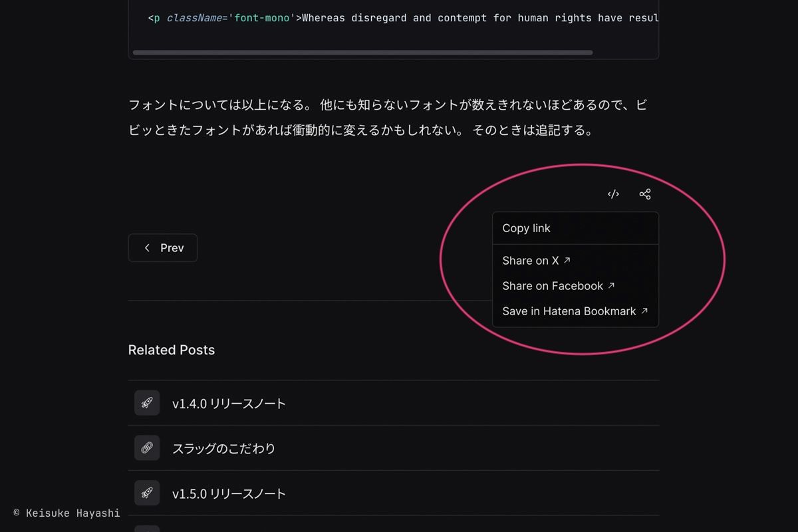This screenshot has width=798, height=532.
Task: Click the Related Posts heading
Action: click(x=172, y=350)
